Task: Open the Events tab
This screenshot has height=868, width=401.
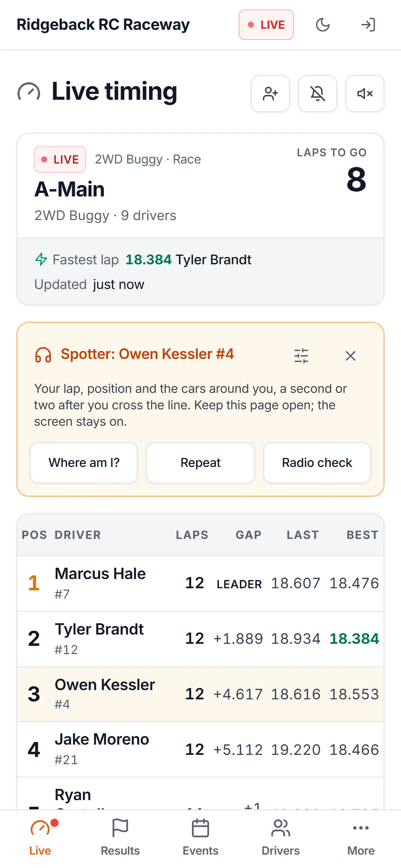Action: [x=200, y=838]
